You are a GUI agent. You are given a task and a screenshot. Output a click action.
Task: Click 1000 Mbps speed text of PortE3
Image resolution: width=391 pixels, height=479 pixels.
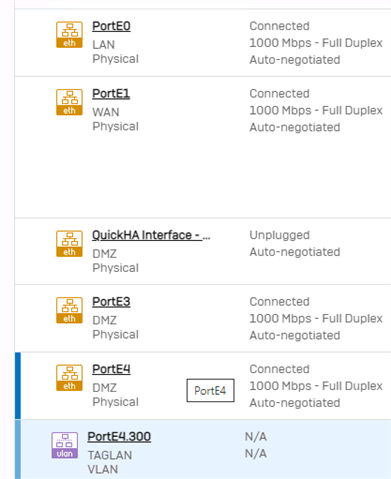[280, 319]
